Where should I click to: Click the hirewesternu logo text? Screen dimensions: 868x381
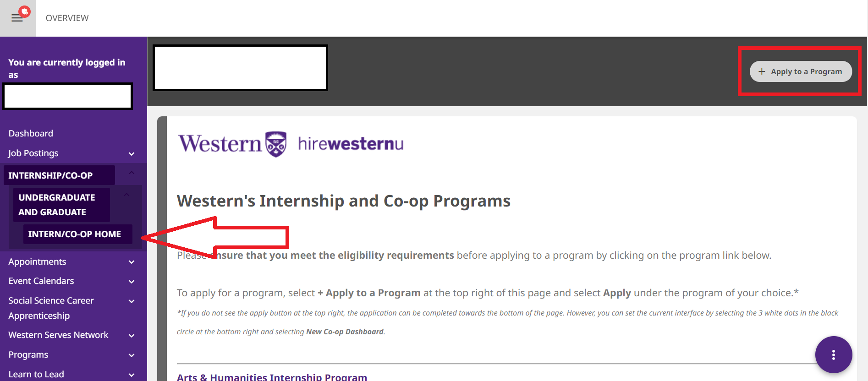click(351, 144)
